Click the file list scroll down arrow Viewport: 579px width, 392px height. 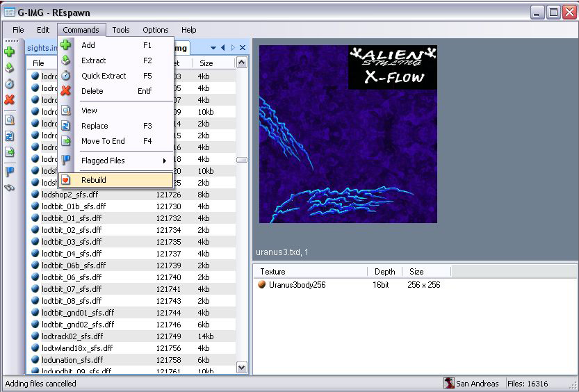(241, 368)
